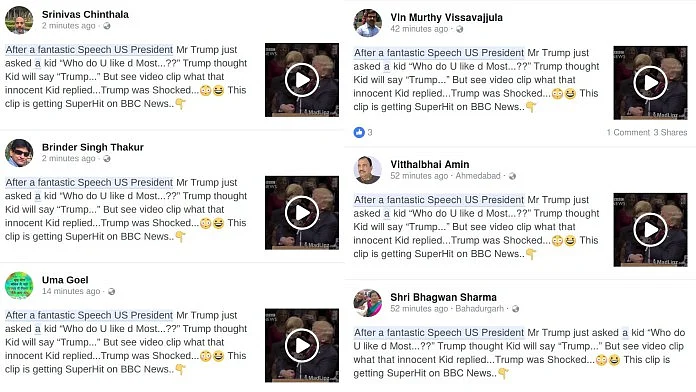Play video in Srinivas Chinthala's post
The image size is (696, 392).
coord(302,80)
